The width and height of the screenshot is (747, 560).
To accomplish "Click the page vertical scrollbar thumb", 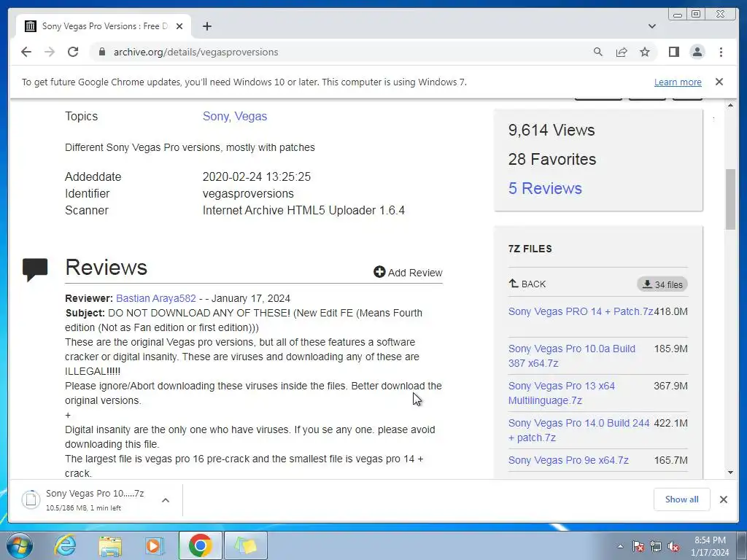I will point(730,199).
